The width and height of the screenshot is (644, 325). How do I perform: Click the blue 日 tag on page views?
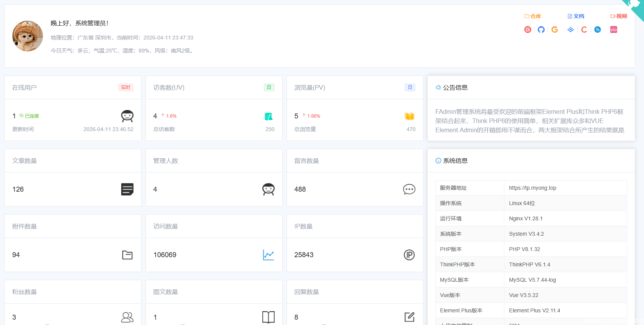(410, 87)
